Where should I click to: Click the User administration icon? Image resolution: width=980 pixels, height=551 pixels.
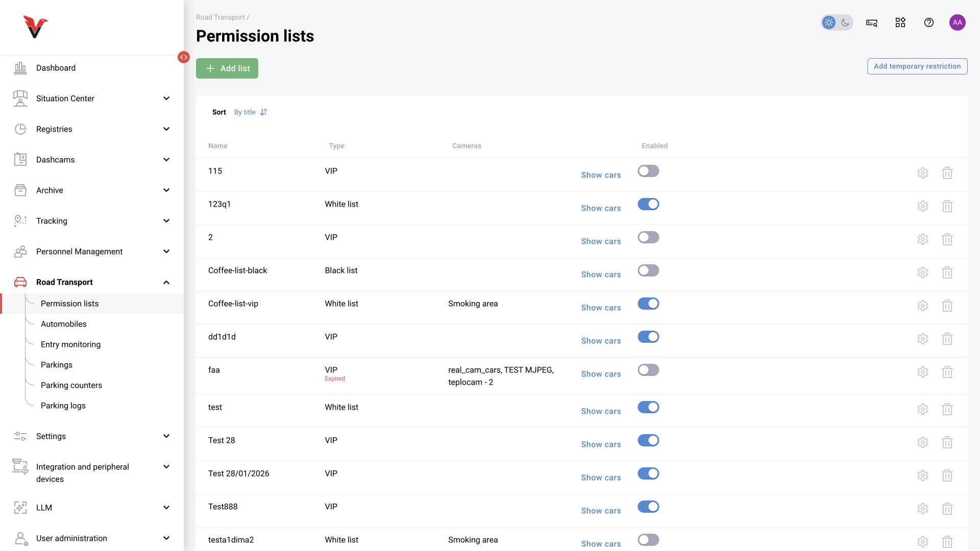[21, 539]
